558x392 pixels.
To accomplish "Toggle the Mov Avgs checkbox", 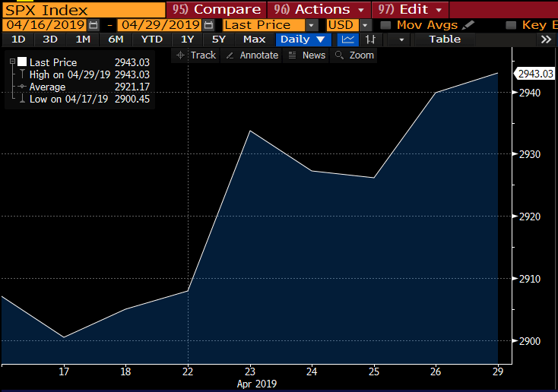I will [385, 25].
